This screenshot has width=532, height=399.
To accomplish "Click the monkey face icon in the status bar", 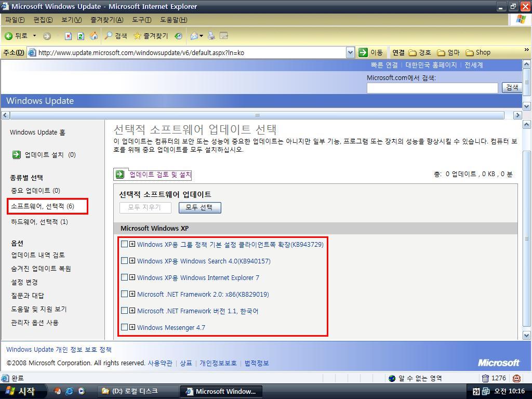I will point(517,378).
